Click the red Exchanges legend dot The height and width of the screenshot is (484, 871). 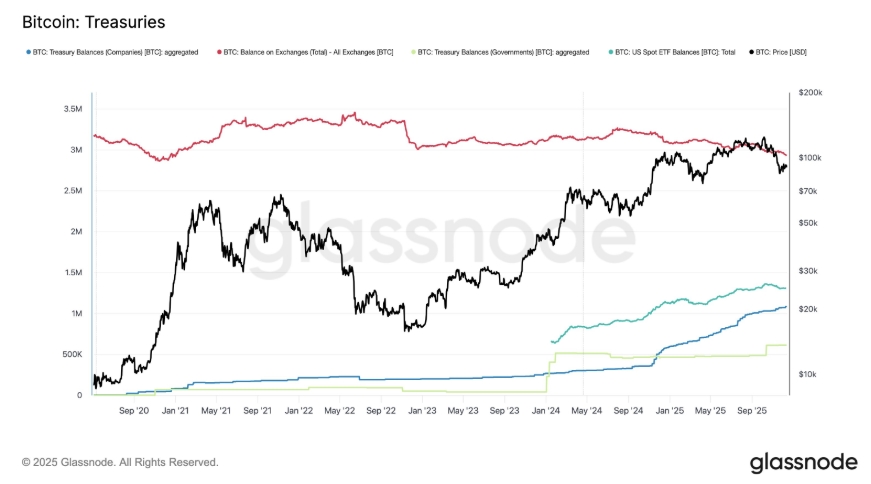coord(219,52)
